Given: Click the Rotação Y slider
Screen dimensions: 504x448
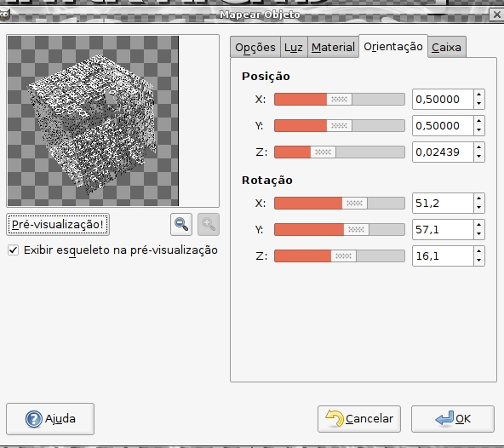Looking at the screenshot, I should 340,230.
